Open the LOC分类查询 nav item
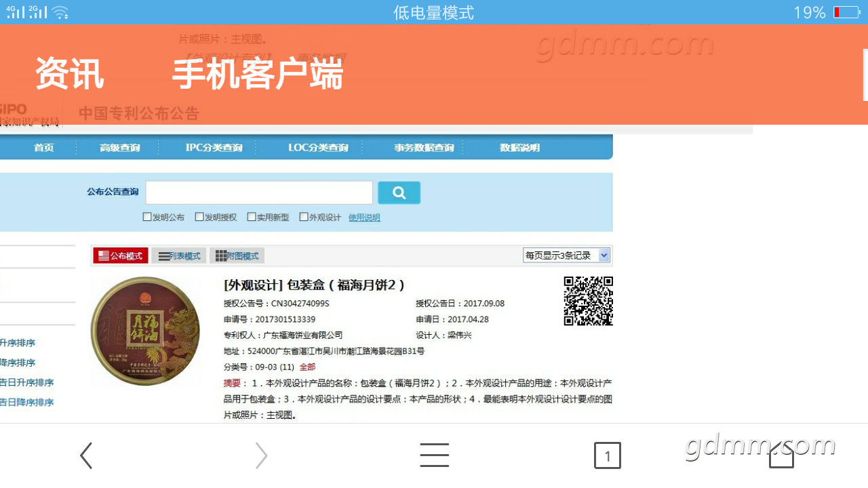The height and width of the screenshot is (488, 868). coord(318,148)
